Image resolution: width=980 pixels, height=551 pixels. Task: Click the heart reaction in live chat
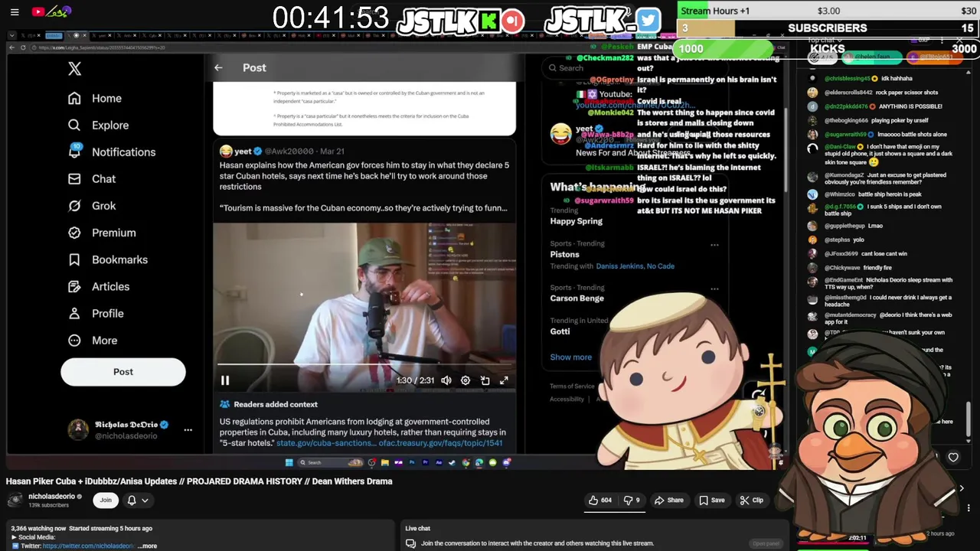tap(953, 458)
